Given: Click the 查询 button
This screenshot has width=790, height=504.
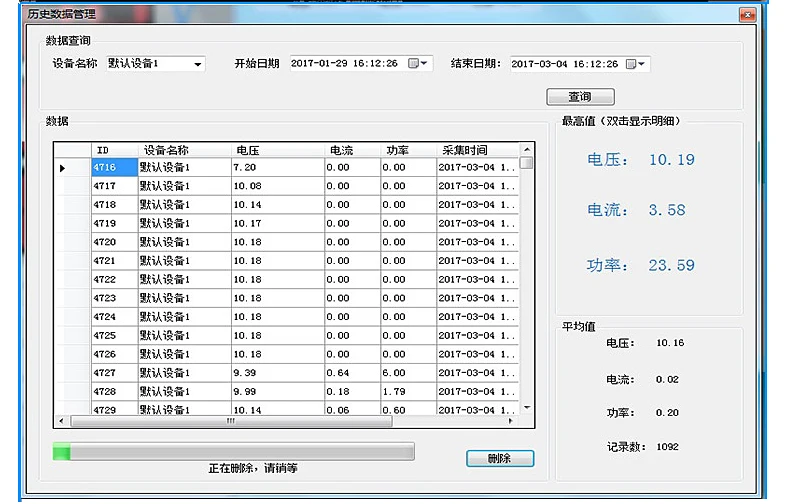Looking at the screenshot, I should coord(580,97).
